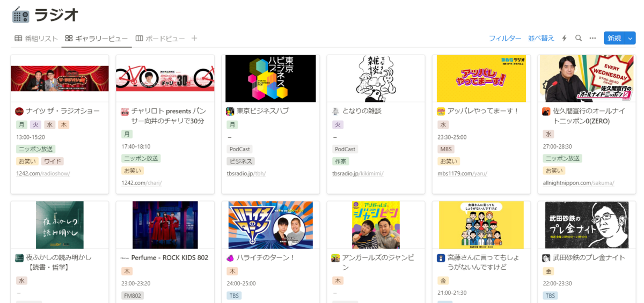The height and width of the screenshot is (303, 644).
Task: Create a new entry with 新規 button
Action: tap(614, 38)
